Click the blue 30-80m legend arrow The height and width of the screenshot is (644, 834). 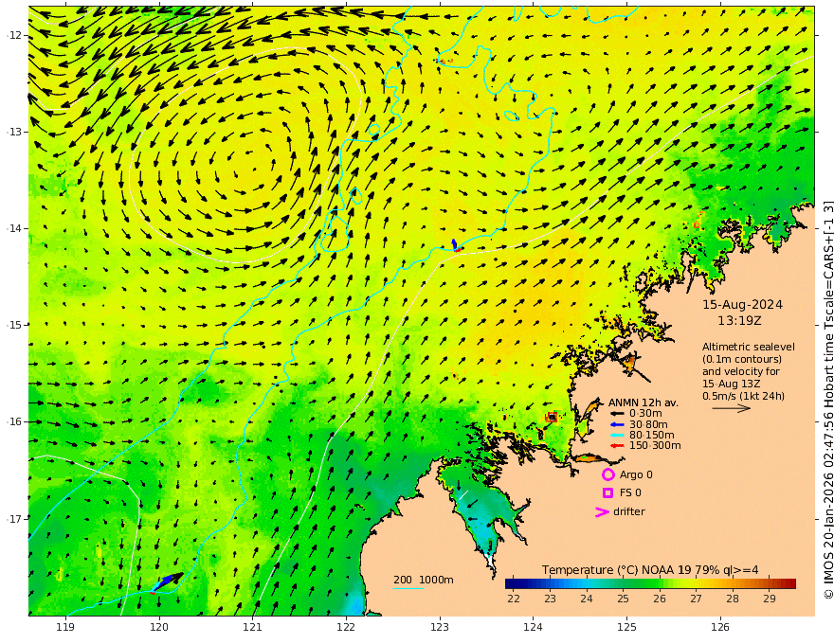click(x=617, y=424)
